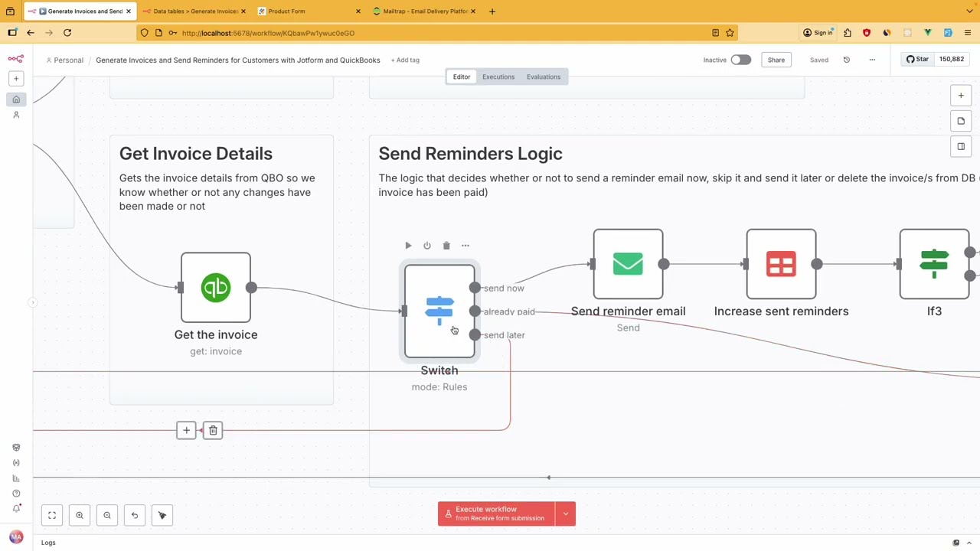This screenshot has width=980, height=551.
Task: Click the add node plus on the connection line
Action: pos(186,431)
